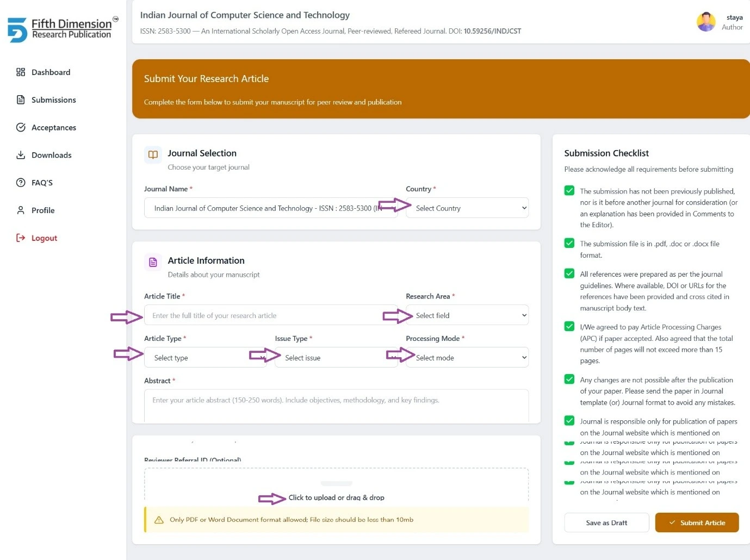
Task: Expand the Research Area Select field dropdown
Action: click(x=467, y=315)
